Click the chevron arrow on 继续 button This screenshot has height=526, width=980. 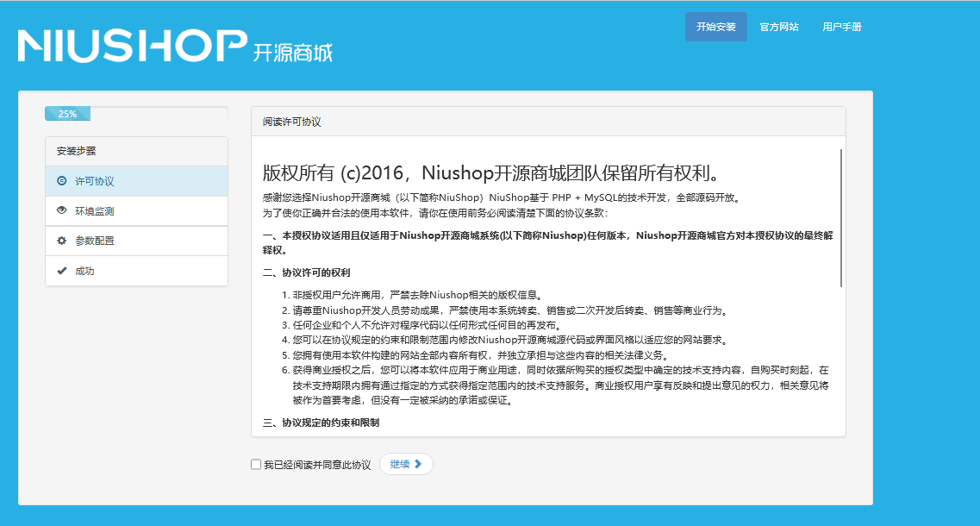(418, 464)
